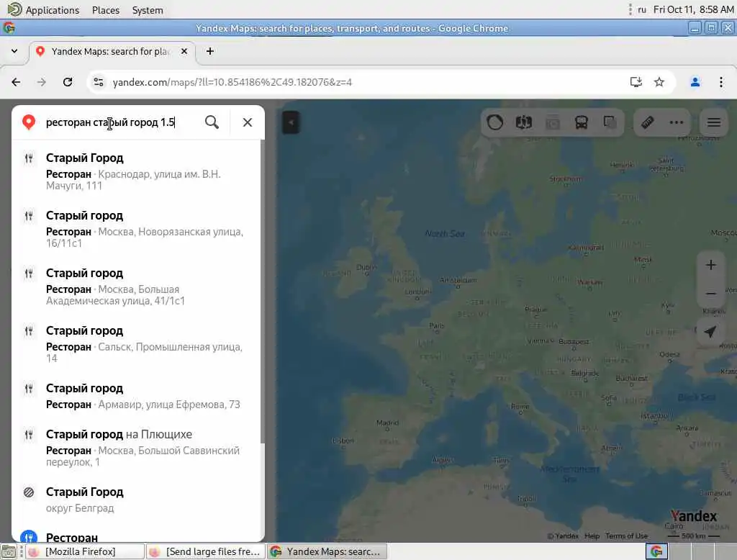Click the install app icon in address bar
This screenshot has width=737, height=560.
(x=636, y=82)
